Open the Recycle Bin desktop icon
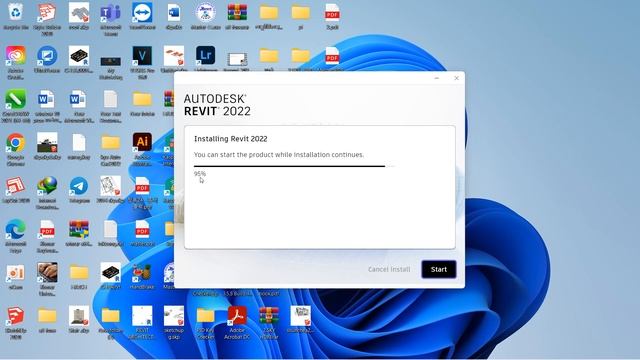Viewport: 640px width, 360px height. point(16,16)
